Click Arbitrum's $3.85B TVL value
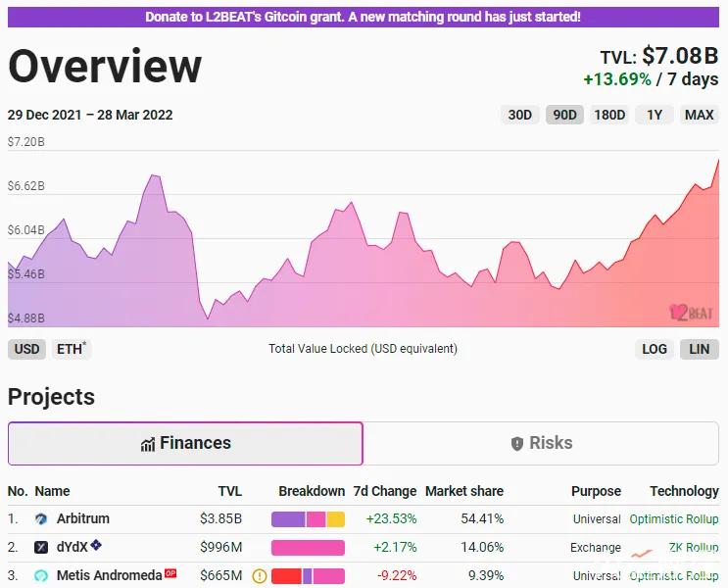This screenshot has width=728, height=588. coord(221,518)
